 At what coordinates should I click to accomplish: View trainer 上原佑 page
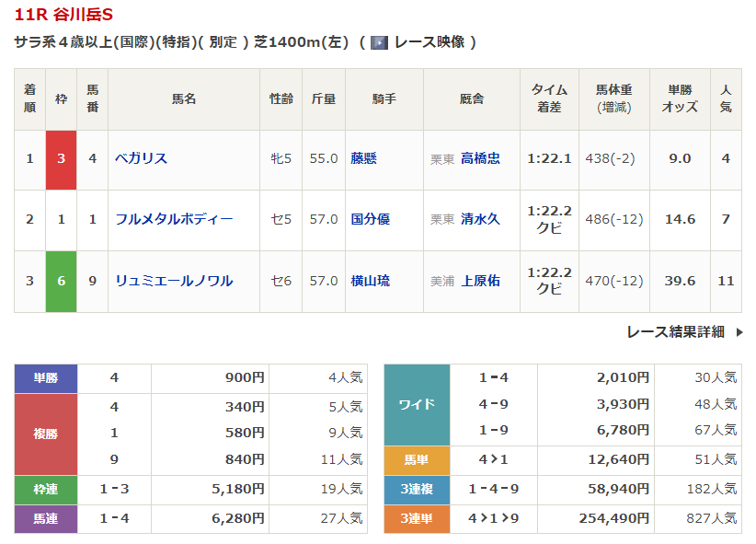click(480, 281)
